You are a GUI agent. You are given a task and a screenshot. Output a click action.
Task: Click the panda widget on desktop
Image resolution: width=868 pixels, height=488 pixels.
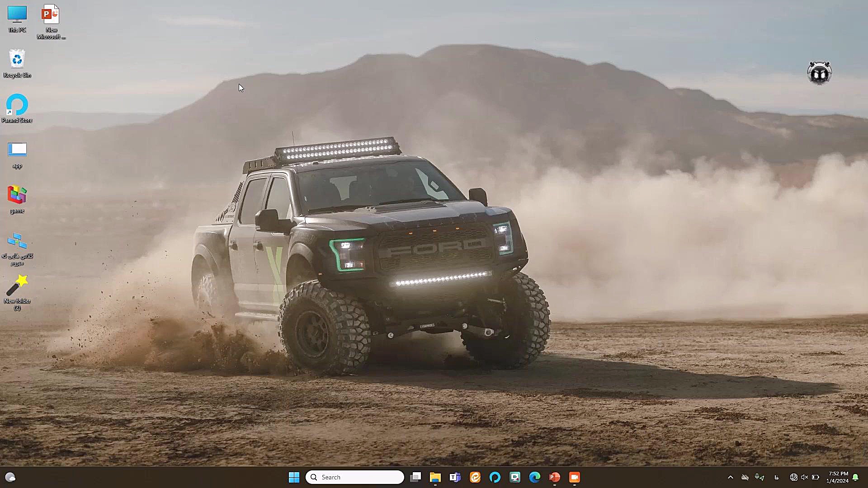pos(819,73)
